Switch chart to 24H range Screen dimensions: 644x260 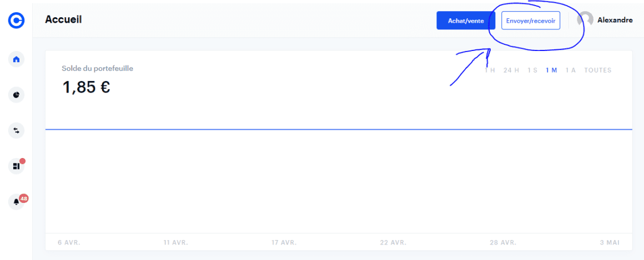coord(511,70)
